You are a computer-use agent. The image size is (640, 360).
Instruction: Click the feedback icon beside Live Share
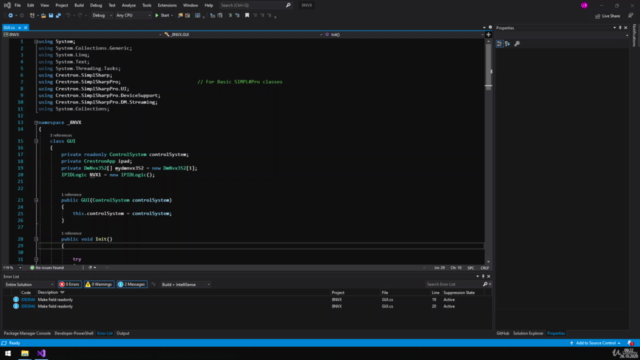point(630,16)
